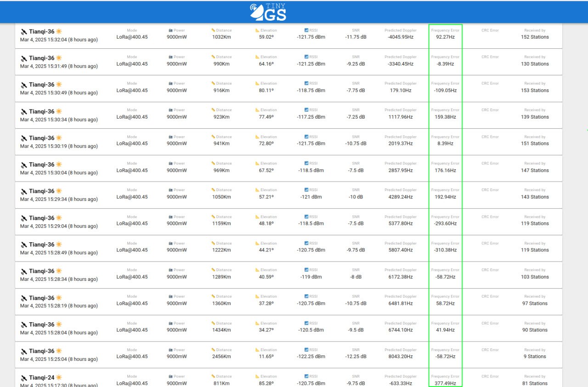Viewport: 588px width, 387px height.
Task: Open the TinyGS logo in the header
Action: pyautogui.click(x=268, y=12)
